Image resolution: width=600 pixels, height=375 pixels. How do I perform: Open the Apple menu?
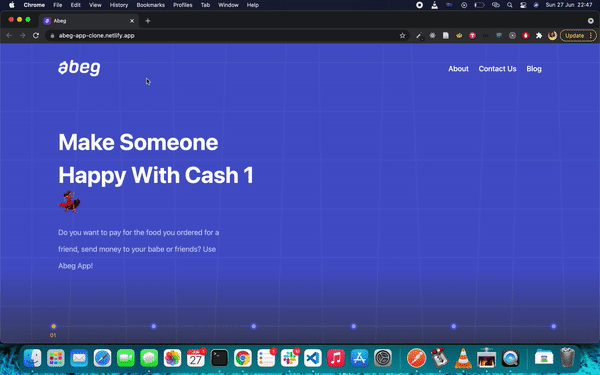click(11, 5)
